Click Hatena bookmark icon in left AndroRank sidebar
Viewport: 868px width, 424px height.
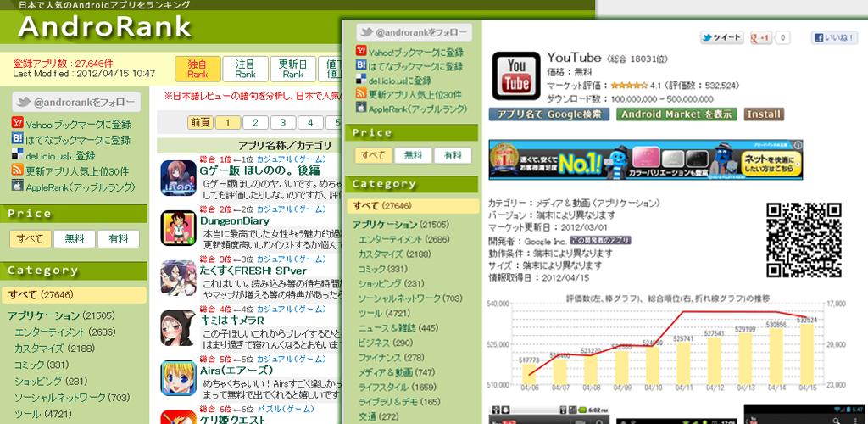[17, 139]
